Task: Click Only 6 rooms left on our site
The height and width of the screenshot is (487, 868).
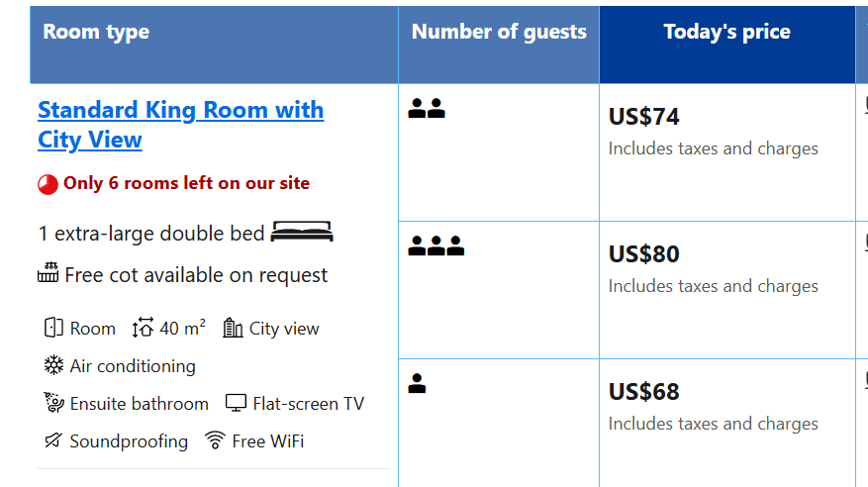Action: click(x=186, y=183)
